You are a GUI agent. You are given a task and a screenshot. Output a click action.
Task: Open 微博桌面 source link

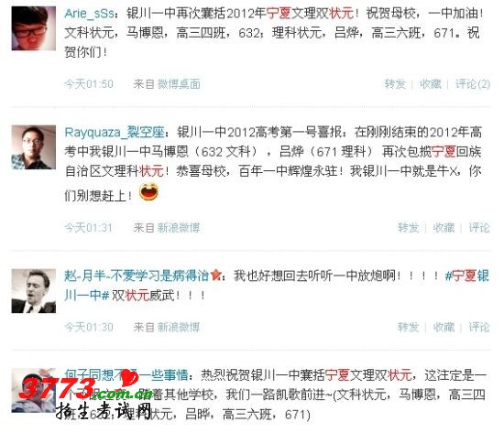coord(179,84)
